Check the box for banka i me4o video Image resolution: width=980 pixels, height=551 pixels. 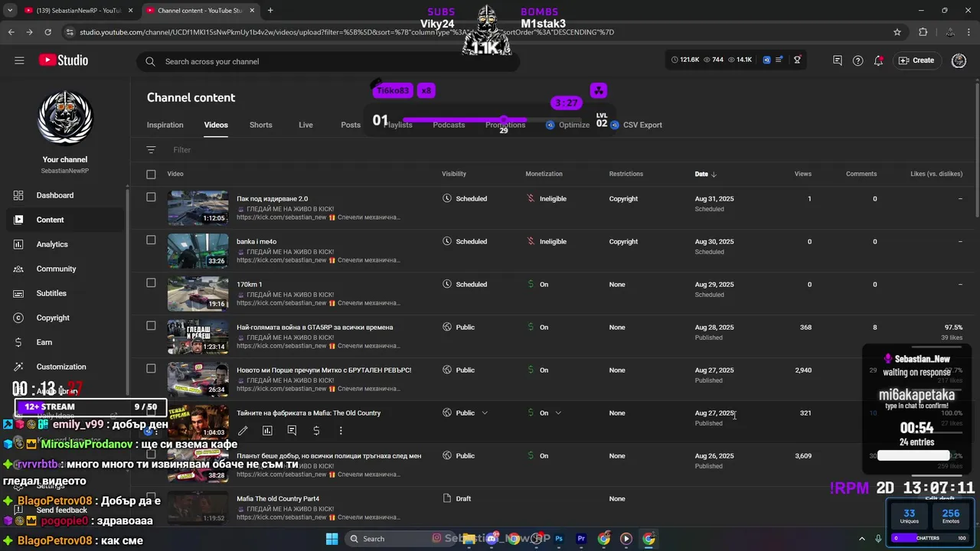pos(151,240)
